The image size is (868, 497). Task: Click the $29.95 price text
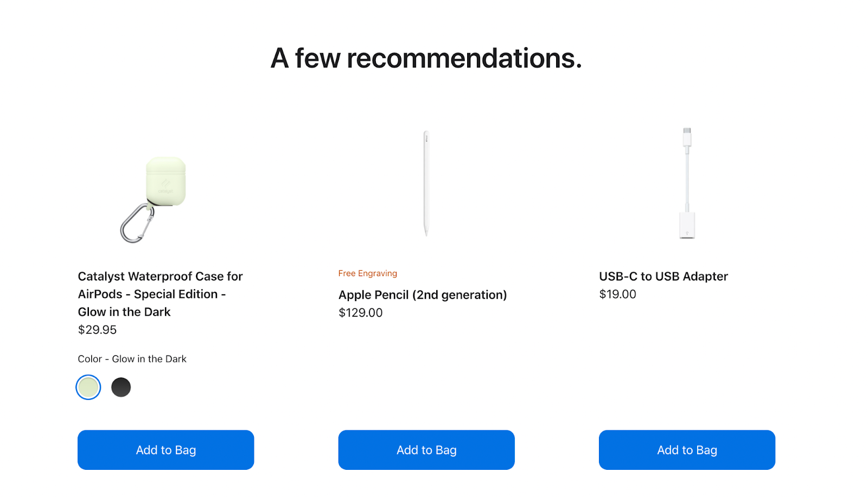97,330
